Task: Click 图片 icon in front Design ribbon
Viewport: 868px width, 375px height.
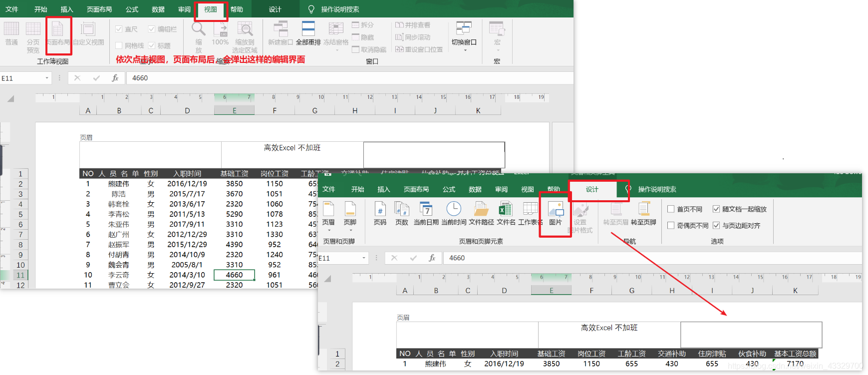Action: (x=556, y=210)
